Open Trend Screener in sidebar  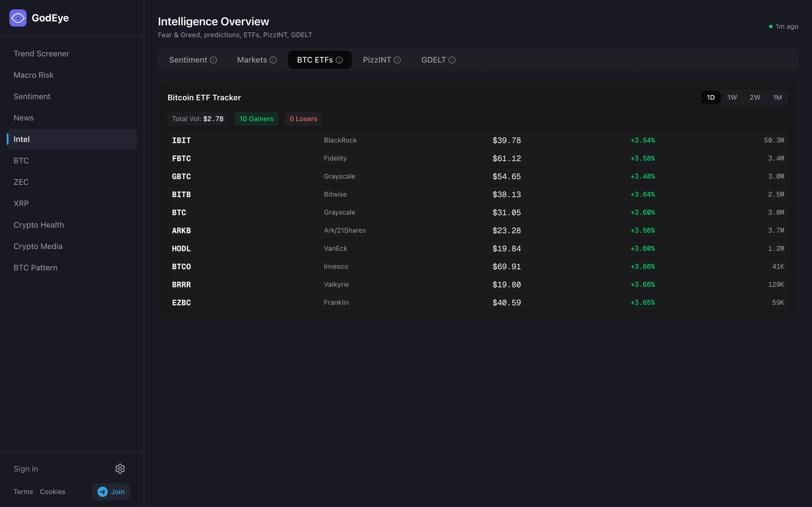point(41,54)
